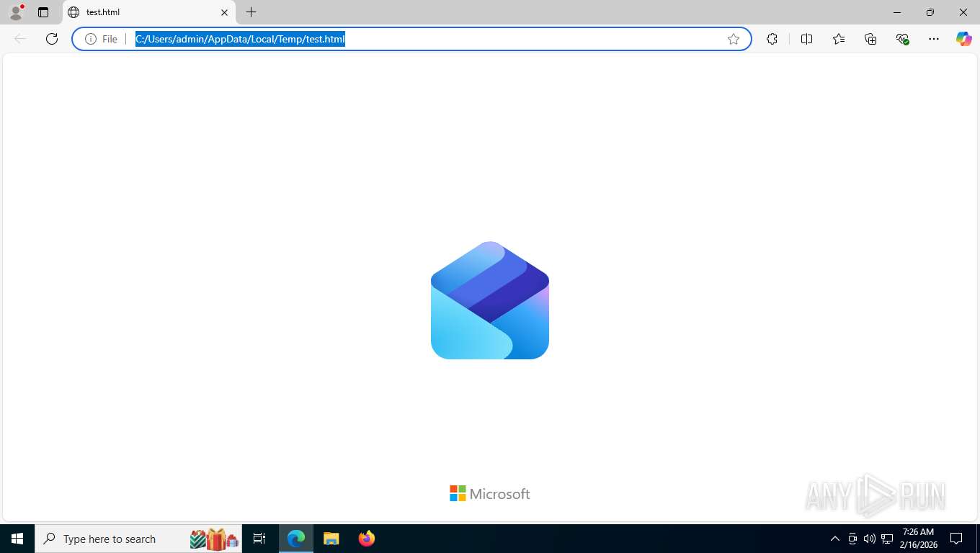Open Settings and more ellipsis menu

click(x=934, y=39)
